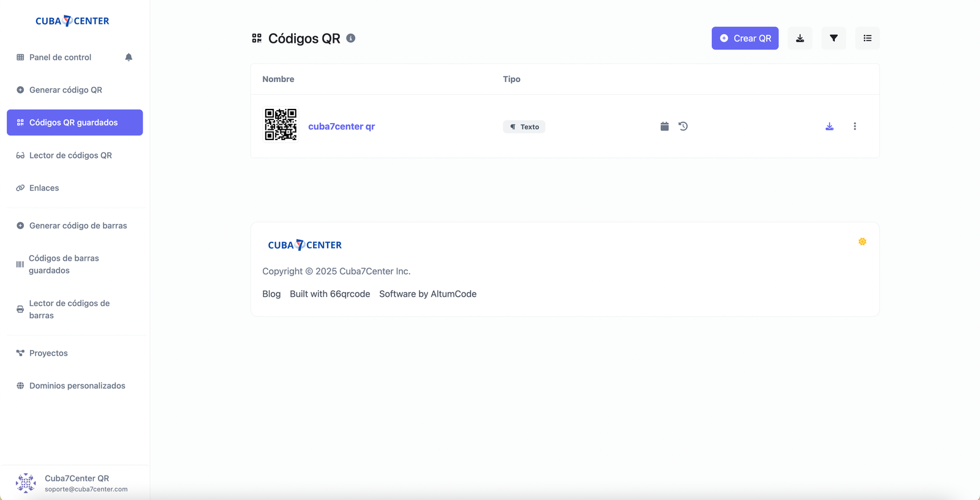
Task: Open Dominios personalizados page
Action: click(77, 386)
